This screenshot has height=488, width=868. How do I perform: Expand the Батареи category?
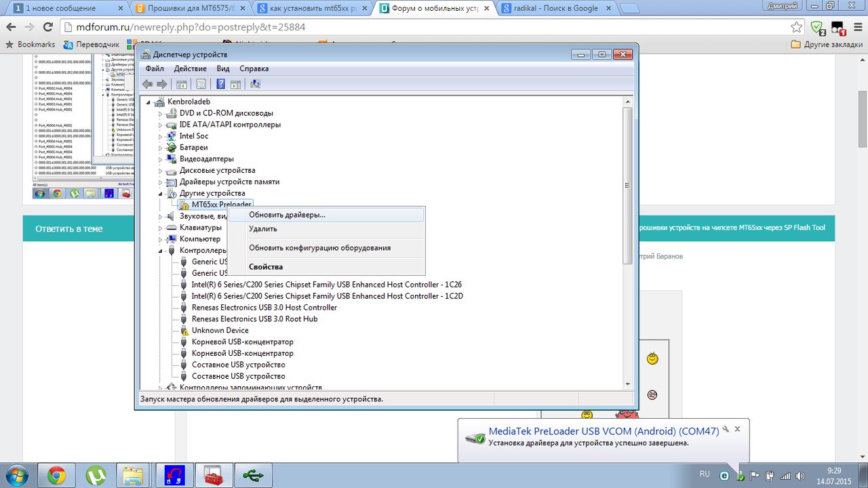pyautogui.click(x=161, y=148)
